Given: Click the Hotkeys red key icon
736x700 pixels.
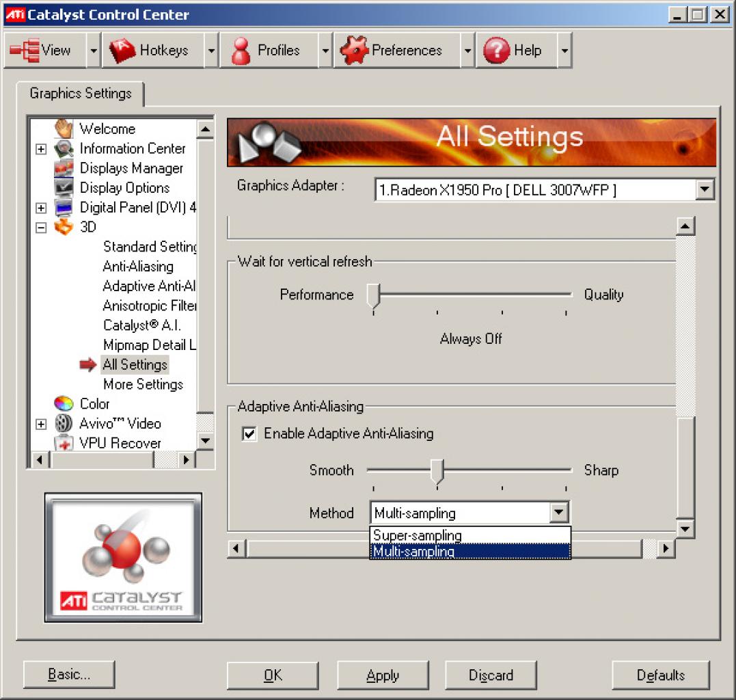Looking at the screenshot, I should tap(122, 50).
